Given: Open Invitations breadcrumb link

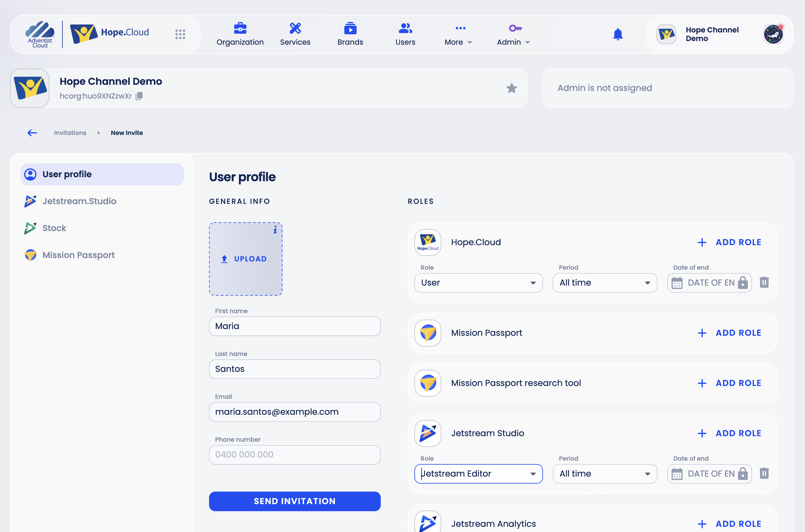Looking at the screenshot, I should (70, 133).
